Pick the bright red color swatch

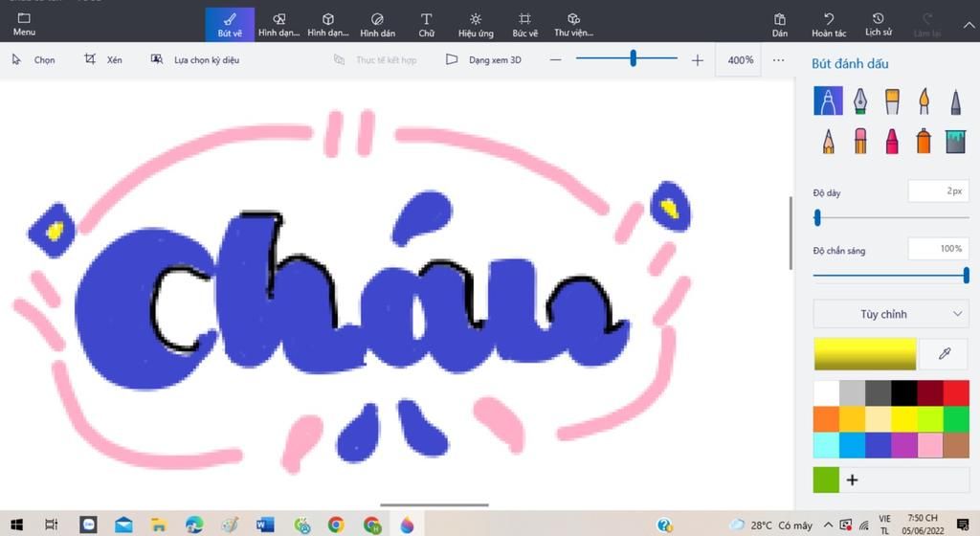point(956,393)
